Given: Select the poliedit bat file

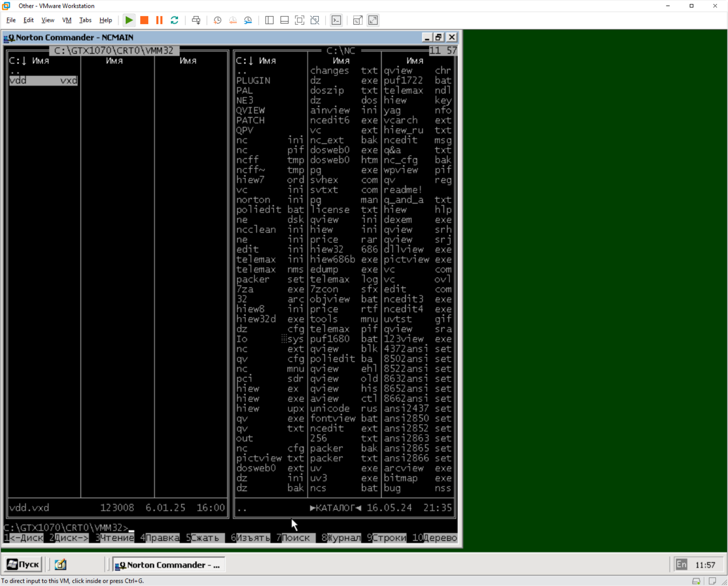Looking at the screenshot, I should tap(271, 210).
